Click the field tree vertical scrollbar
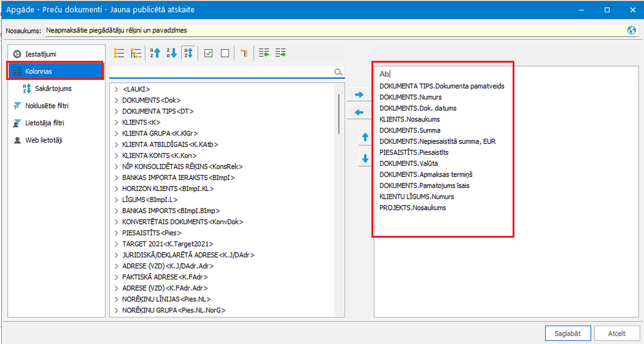Screen dimensions: 644x344 coord(339,114)
